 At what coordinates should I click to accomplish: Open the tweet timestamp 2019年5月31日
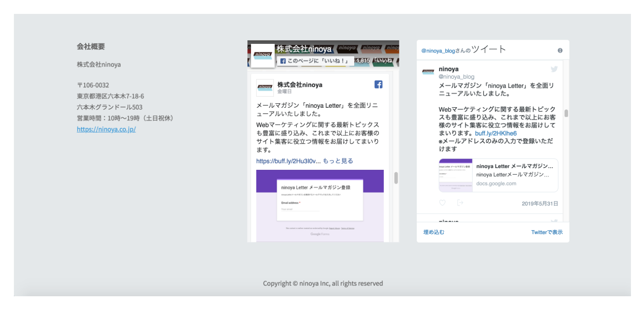tap(540, 203)
